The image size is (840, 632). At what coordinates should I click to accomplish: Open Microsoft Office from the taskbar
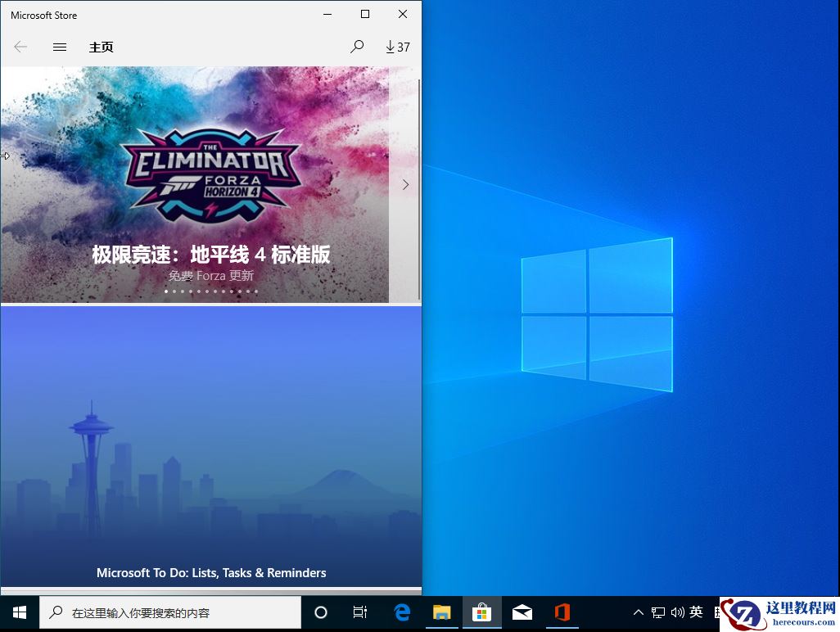click(562, 612)
